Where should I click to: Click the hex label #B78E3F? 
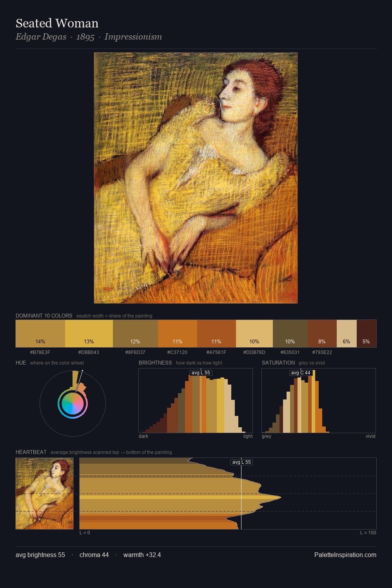[40, 352]
